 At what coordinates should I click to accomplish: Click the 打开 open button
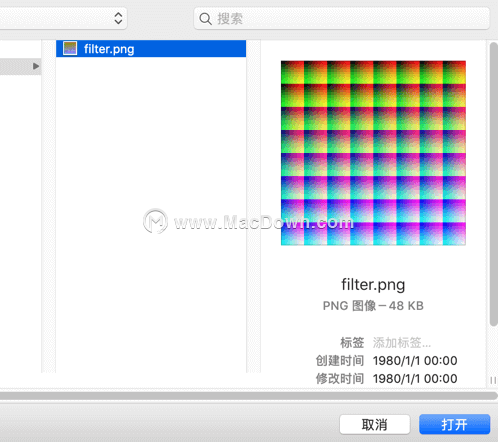tap(454, 424)
